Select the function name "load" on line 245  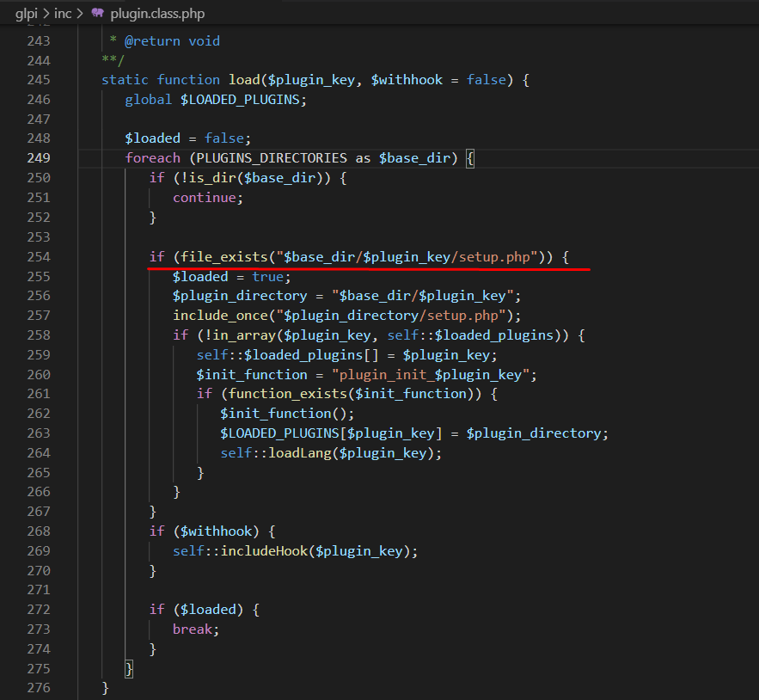coord(243,79)
